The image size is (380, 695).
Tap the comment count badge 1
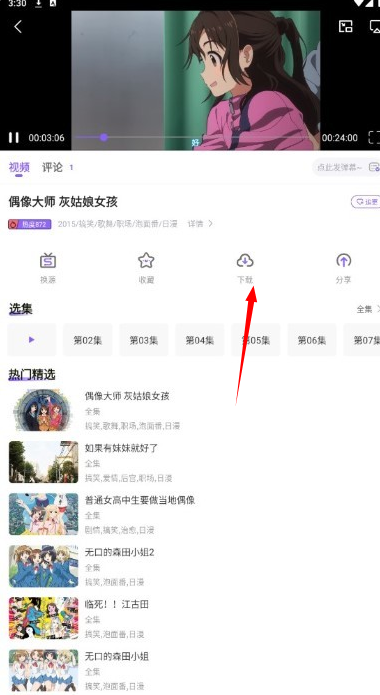tap(71, 167)
